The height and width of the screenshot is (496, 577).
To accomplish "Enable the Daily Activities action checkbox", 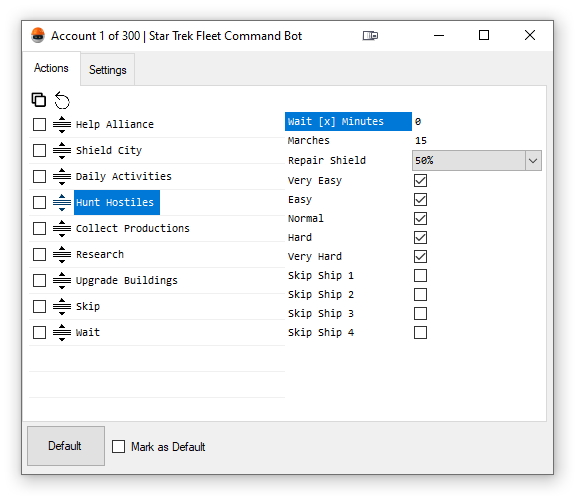I will (x=39, y=177).
